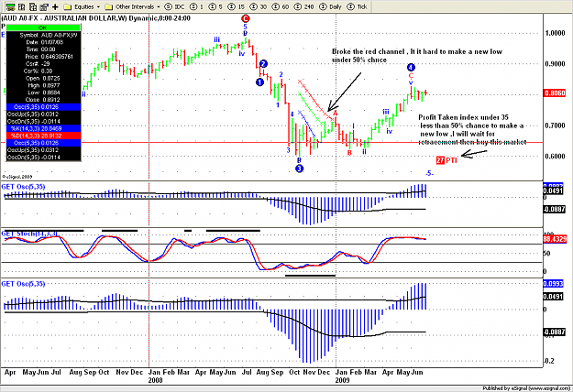Click the blue -5- projection label
573x392 pixels.
[429, 173]
